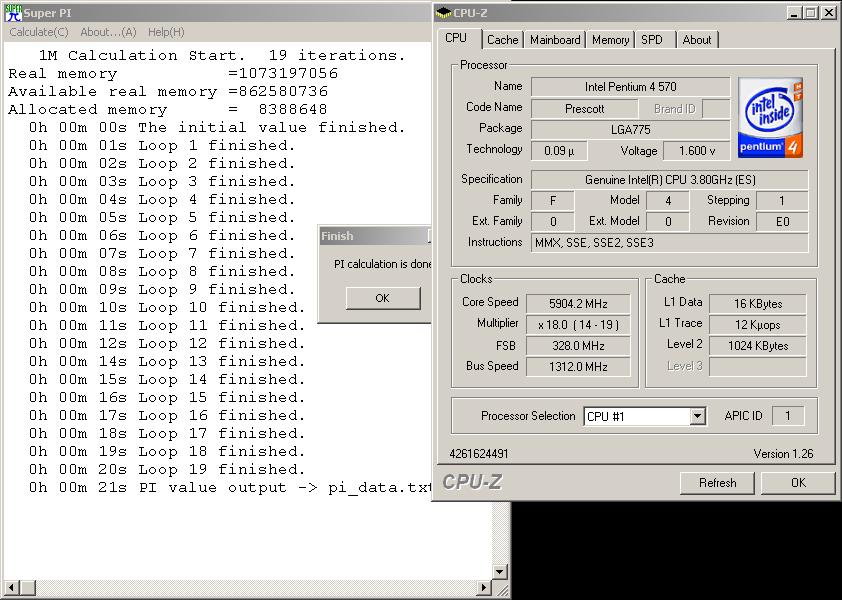Image resolution: width=842 pixels, height=600 pixels.
Task: Click the Core Speed value 5904.2 MHz
Action: coord(578,304)
